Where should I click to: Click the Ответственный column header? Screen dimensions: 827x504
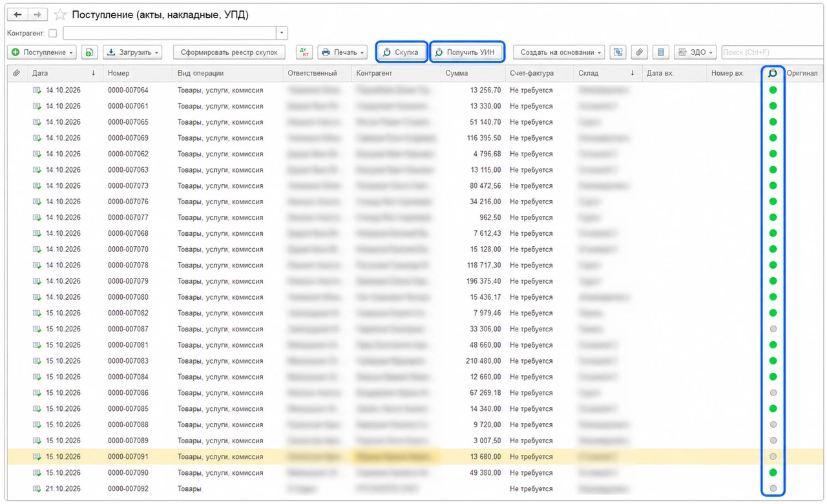pyautogui.click(x=318, y=74)
